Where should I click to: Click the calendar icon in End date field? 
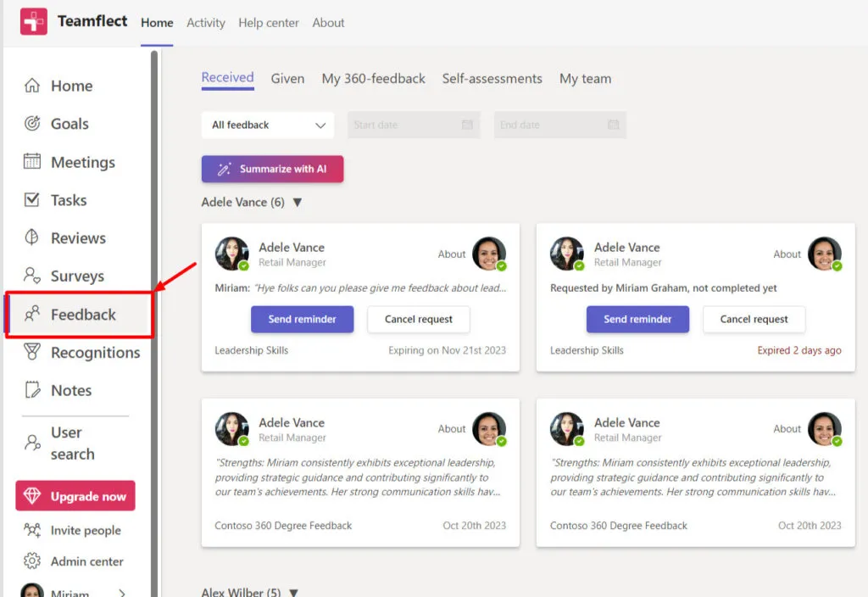pos(614,125)
